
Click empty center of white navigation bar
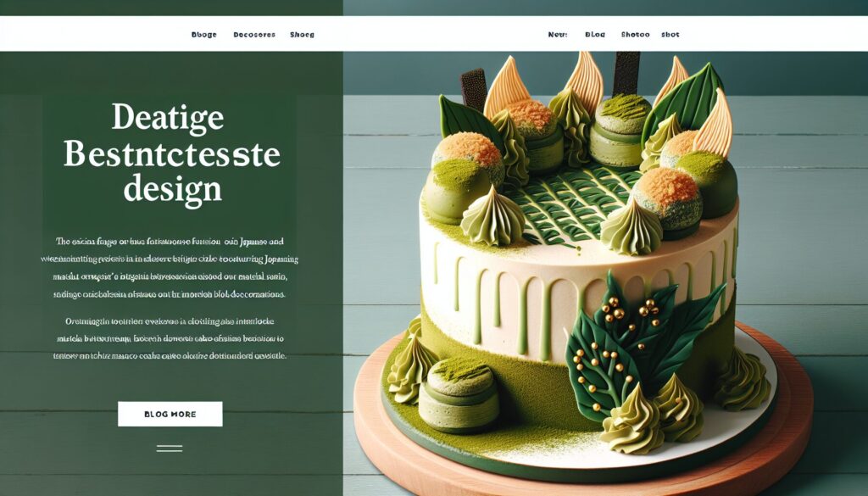click(431, 34)
